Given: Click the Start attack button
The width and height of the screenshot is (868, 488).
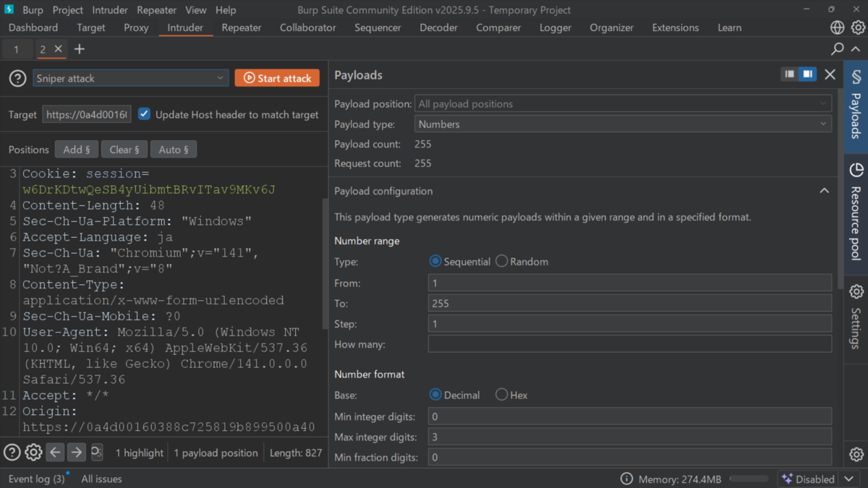Looking at the screenshot, I should (x=277, y=78).
